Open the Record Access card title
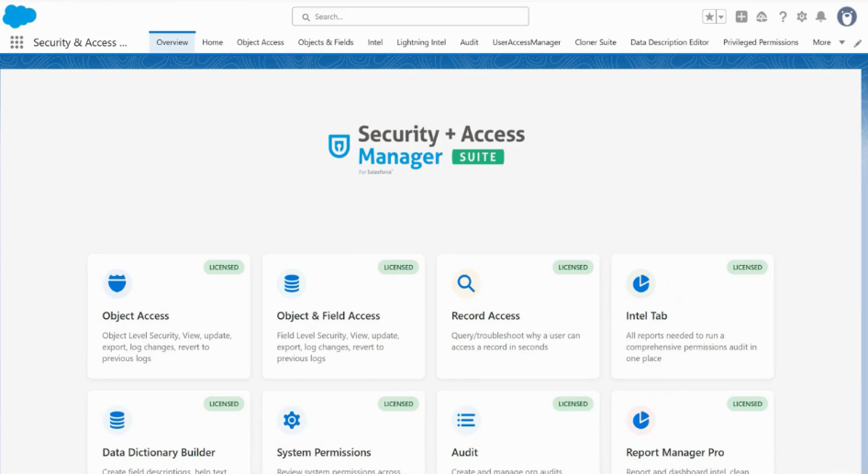868x474 pixels. click(x=485, y=315)
